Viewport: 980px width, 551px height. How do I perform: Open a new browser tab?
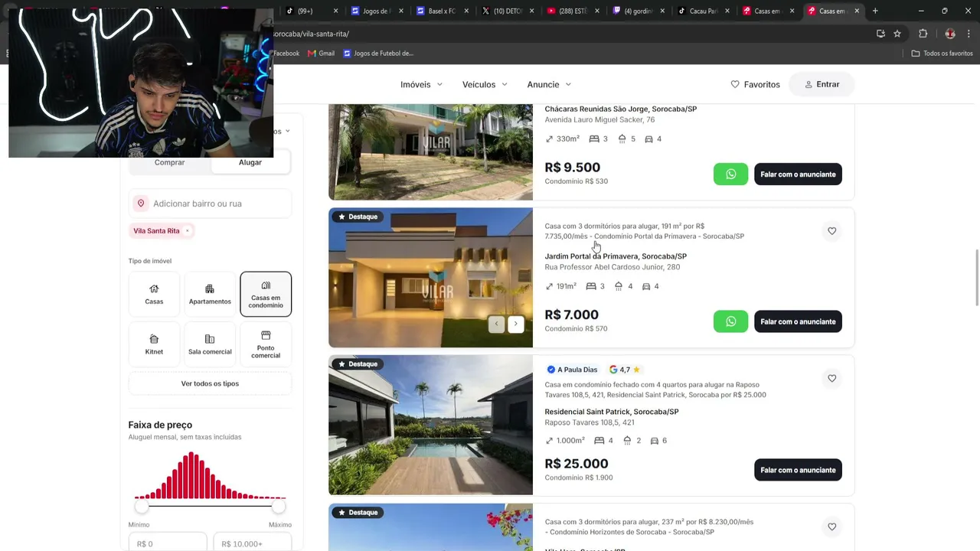(875, 11)
